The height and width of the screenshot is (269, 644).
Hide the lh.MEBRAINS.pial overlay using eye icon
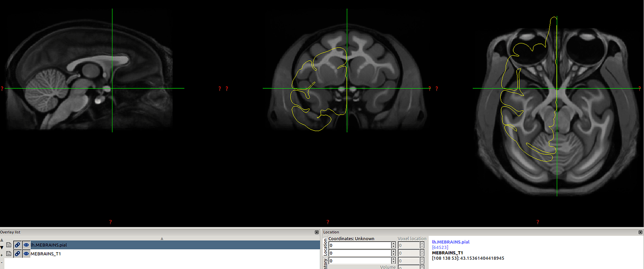click(26, 245)
